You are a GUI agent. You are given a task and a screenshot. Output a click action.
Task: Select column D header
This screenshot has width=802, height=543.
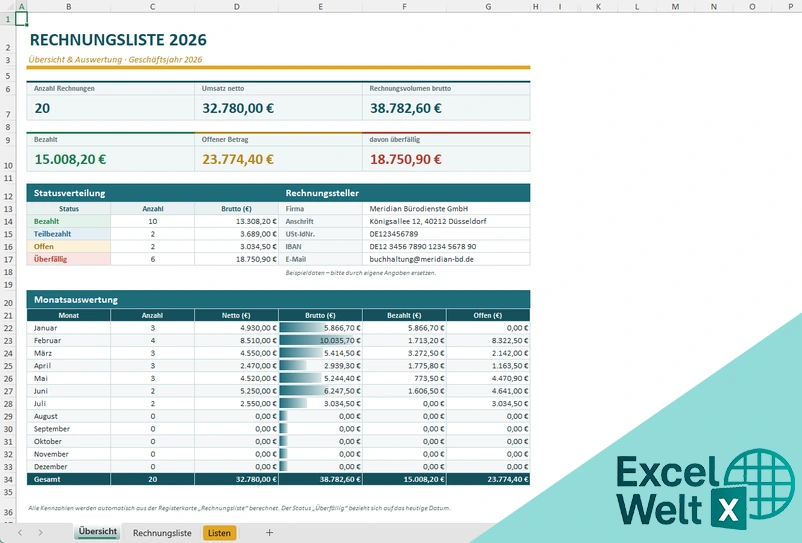(236, 7)
